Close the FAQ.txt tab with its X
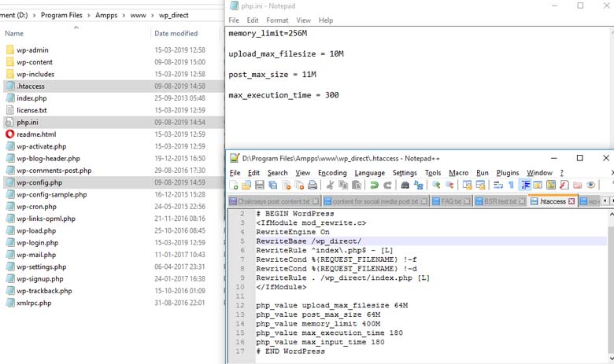 [467, 201]
